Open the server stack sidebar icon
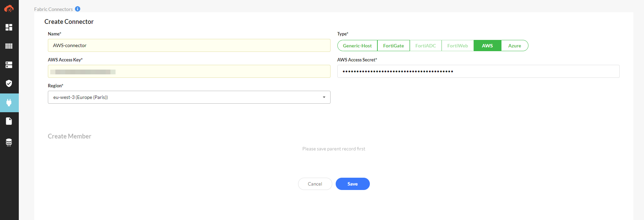Screen dimensions: 644x220 (x=9, y=65)
